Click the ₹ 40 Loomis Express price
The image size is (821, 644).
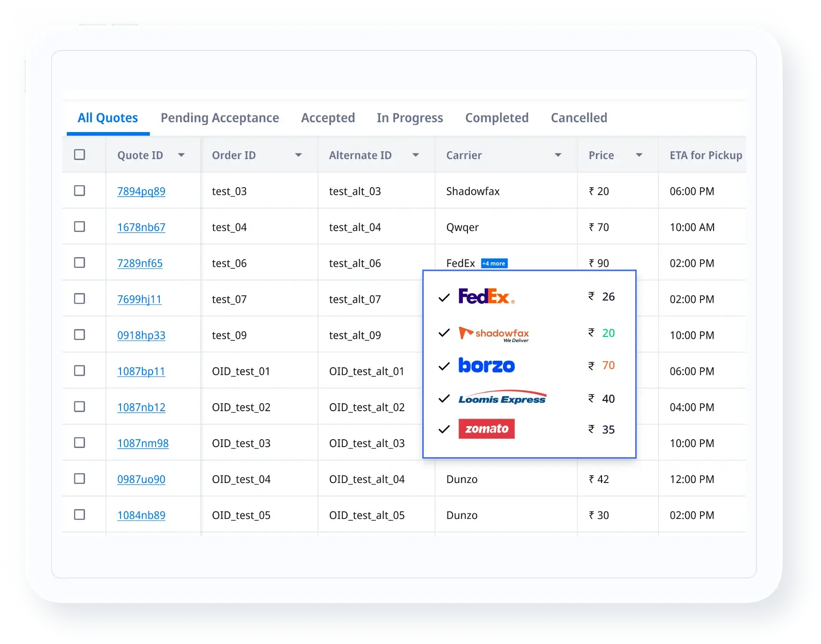coord(602,399)
